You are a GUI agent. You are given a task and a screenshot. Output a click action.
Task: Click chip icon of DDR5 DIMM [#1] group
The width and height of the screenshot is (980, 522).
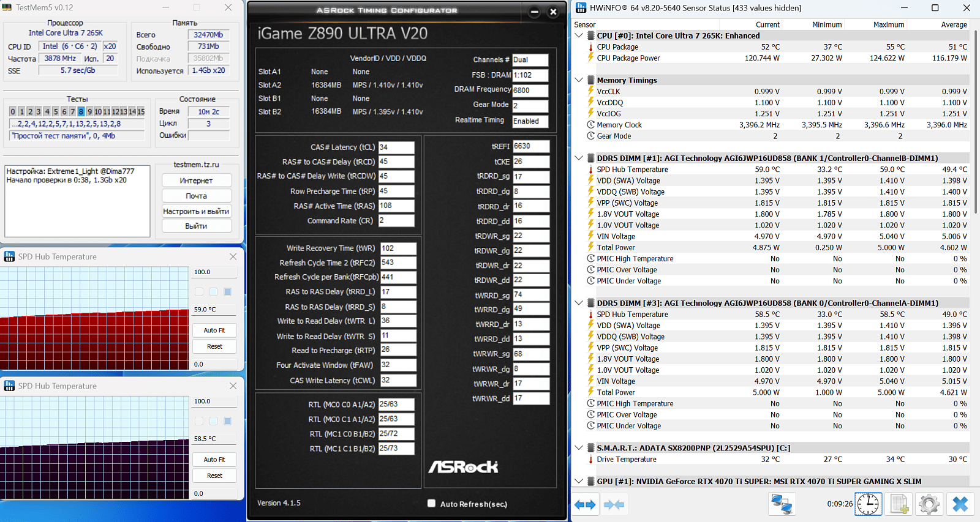(590, 158)
